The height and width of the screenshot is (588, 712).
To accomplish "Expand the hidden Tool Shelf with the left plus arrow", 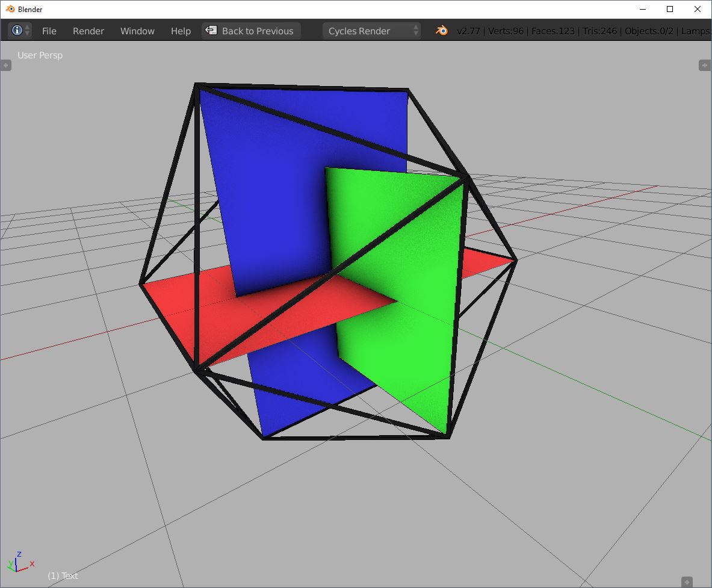I will click(x=6, y=65).
